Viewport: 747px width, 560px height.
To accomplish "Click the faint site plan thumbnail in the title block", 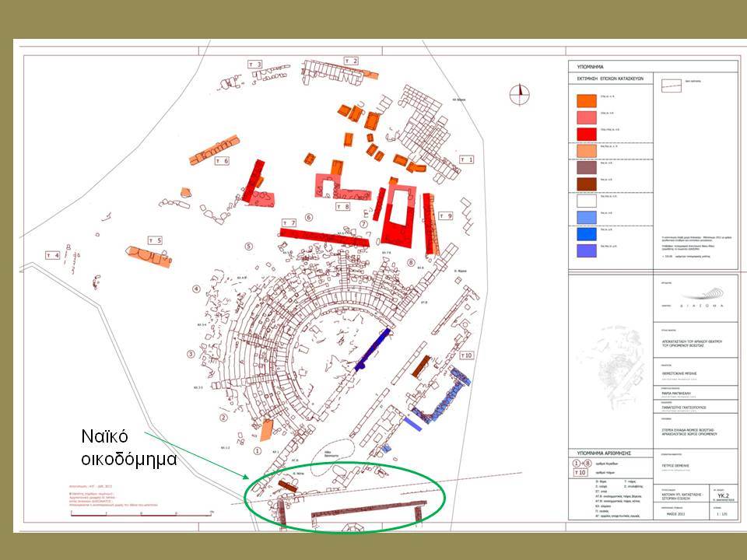I will coord(612,368).
